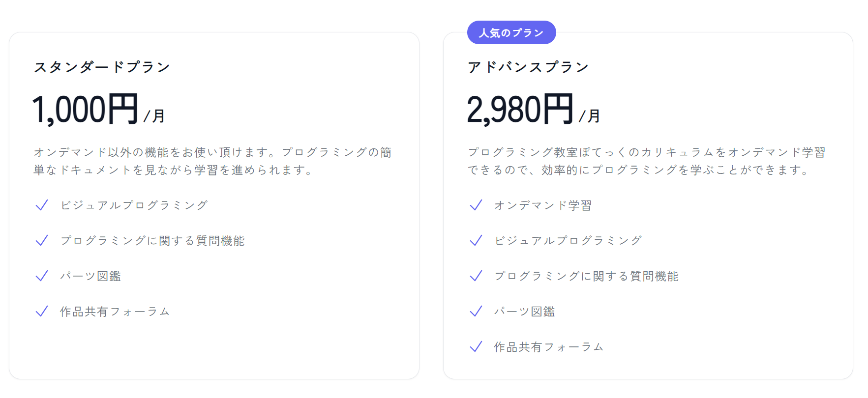Click the Advance plan description paragraph
The width and height of the screenshot is (868, 398).
(646, 161)
